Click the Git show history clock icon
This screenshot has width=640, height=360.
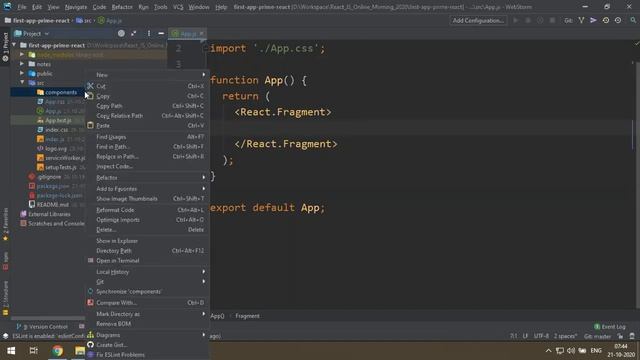coord(606,20)
